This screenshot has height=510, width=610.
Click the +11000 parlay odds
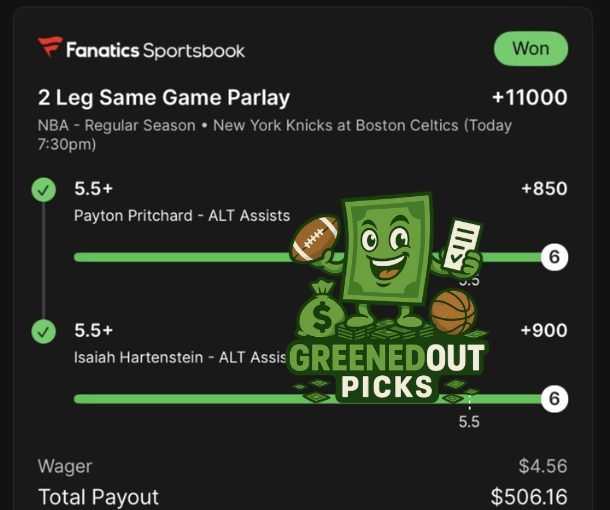(529, 98)
